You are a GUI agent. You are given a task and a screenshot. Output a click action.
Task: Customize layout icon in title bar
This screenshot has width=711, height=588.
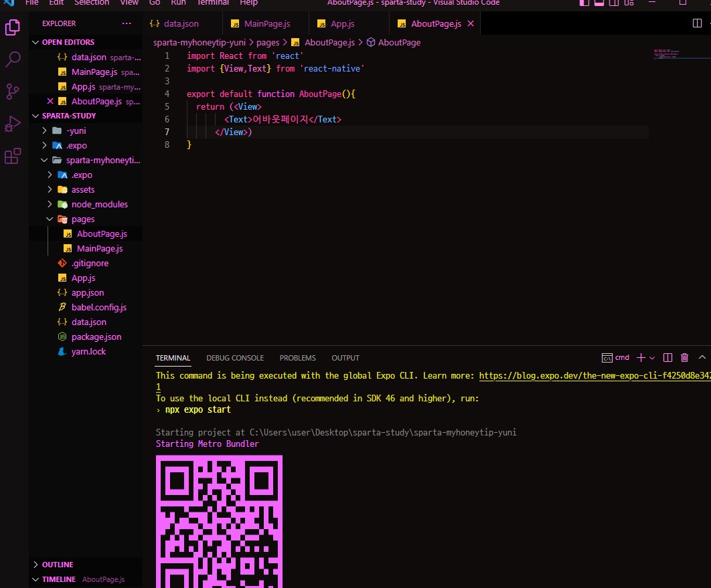tap(629, 3)
